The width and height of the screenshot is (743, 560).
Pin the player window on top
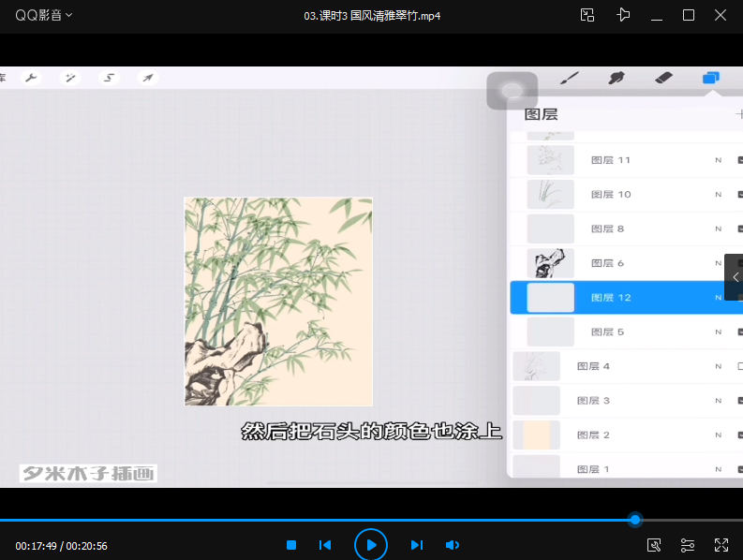(623, 15)
